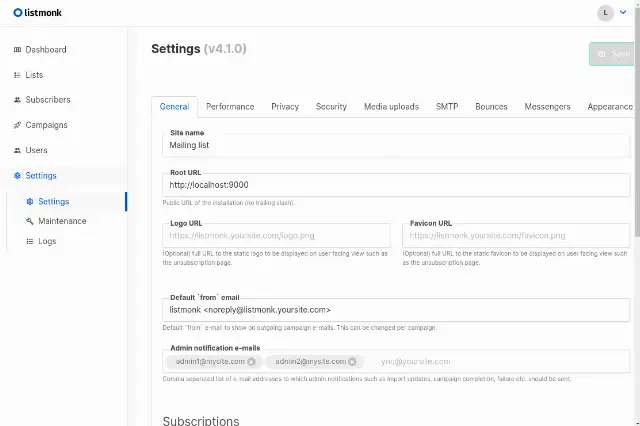640x426 pixels.
Task: Click the Users sidebar icon
Action: coord(17,151)
